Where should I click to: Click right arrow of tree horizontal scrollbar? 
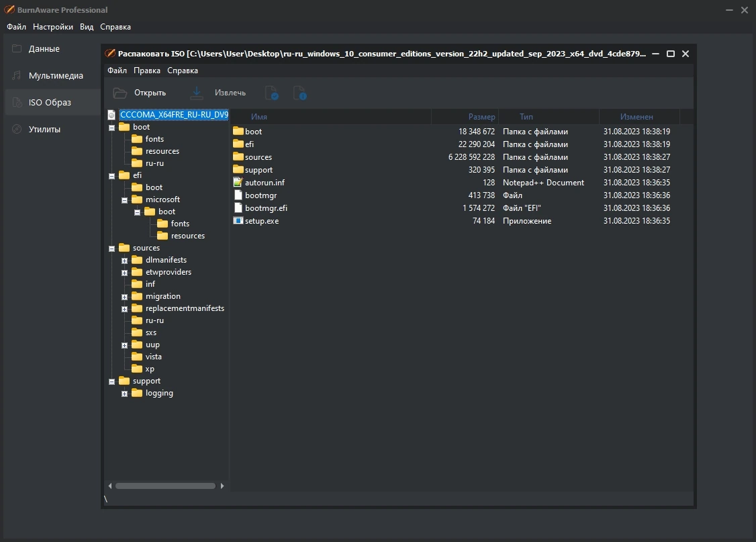tap(222, 486)
